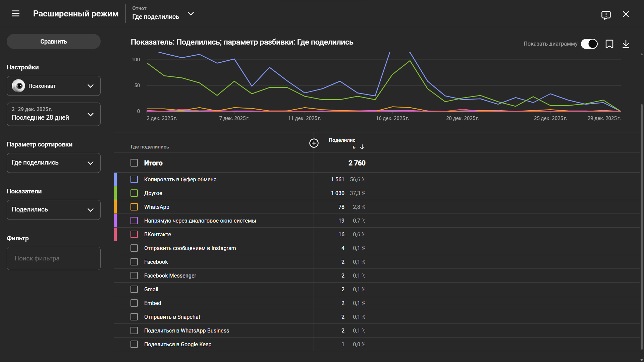The height and width of the screenshot is (362, 644).
Task: Open Параметр сортировки Где поделились dropdown
Action: (54, 163)
